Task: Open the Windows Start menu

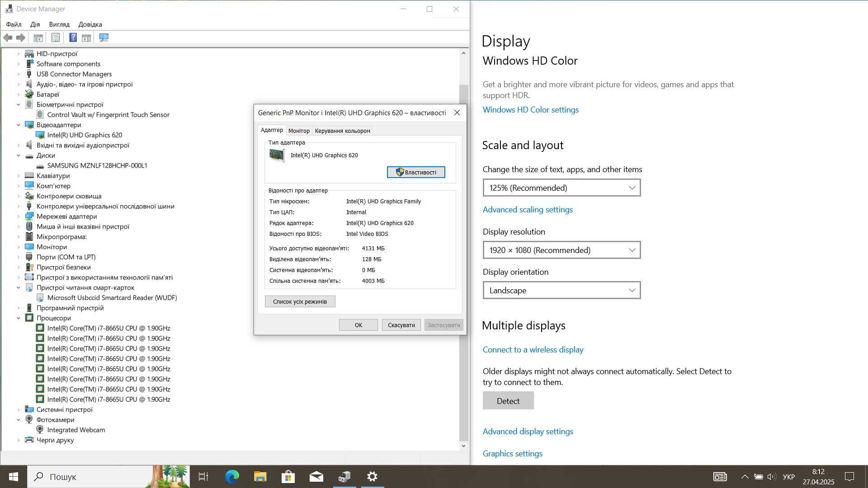Action: (14, 477)
